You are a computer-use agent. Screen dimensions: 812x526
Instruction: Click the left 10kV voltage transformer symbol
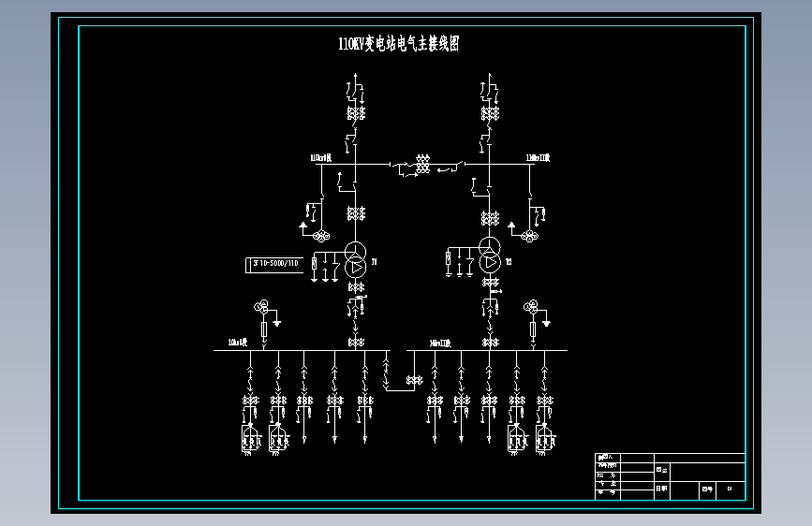click(261, 307)
